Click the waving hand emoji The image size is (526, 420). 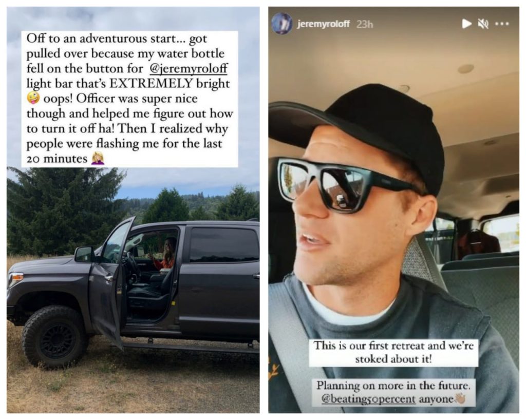coord(460,398)
